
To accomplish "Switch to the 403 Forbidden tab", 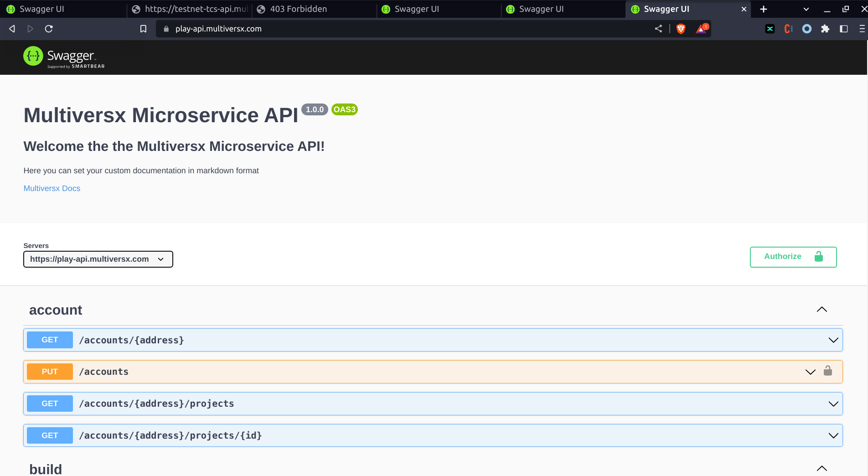I will (x=314, y=9).
